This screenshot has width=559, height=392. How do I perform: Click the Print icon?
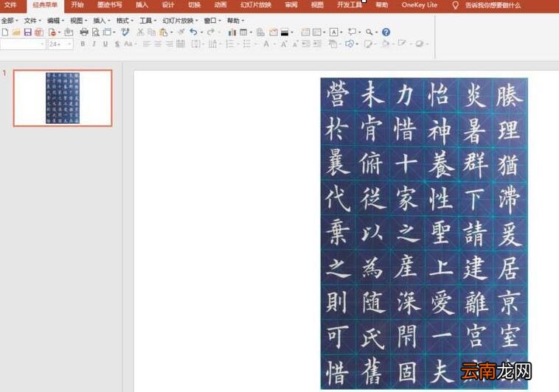pos(84,32)
